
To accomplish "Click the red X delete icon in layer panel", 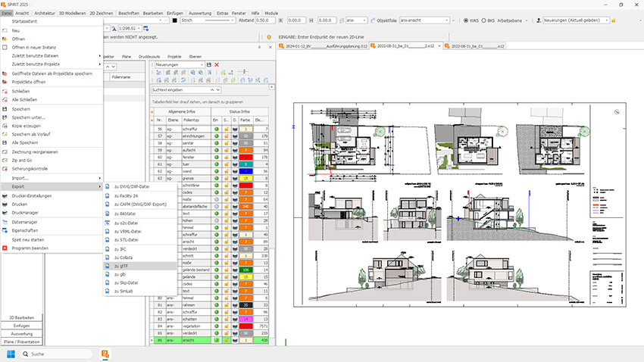I will 217,65.
